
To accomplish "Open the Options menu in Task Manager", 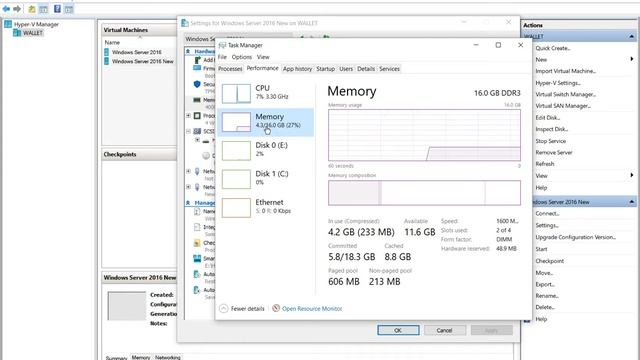I will 242,57.
